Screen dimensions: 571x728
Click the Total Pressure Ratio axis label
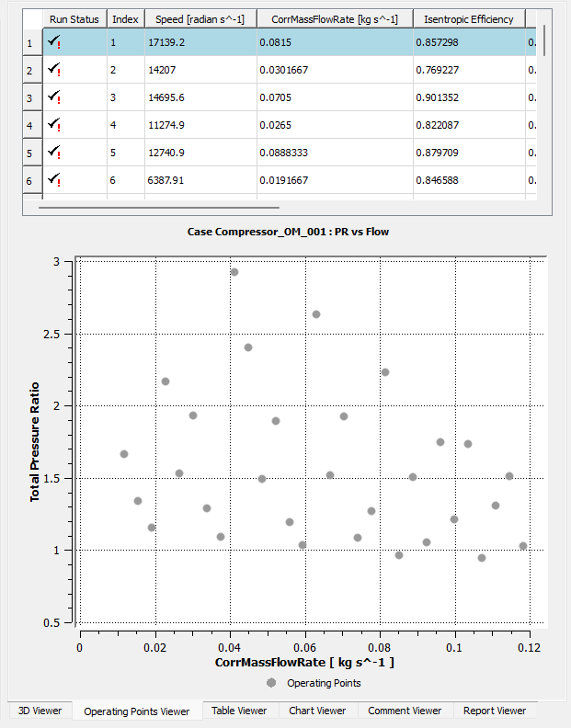[35, 442]
